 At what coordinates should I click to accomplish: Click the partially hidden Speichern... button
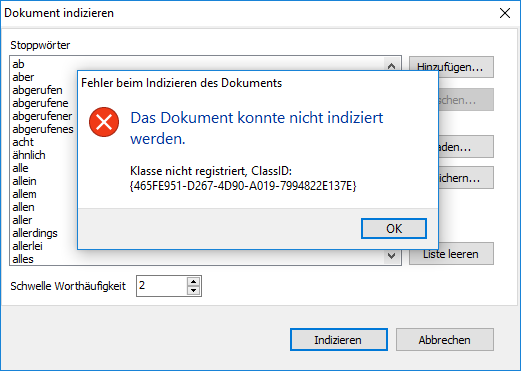[x=466, y=178]
